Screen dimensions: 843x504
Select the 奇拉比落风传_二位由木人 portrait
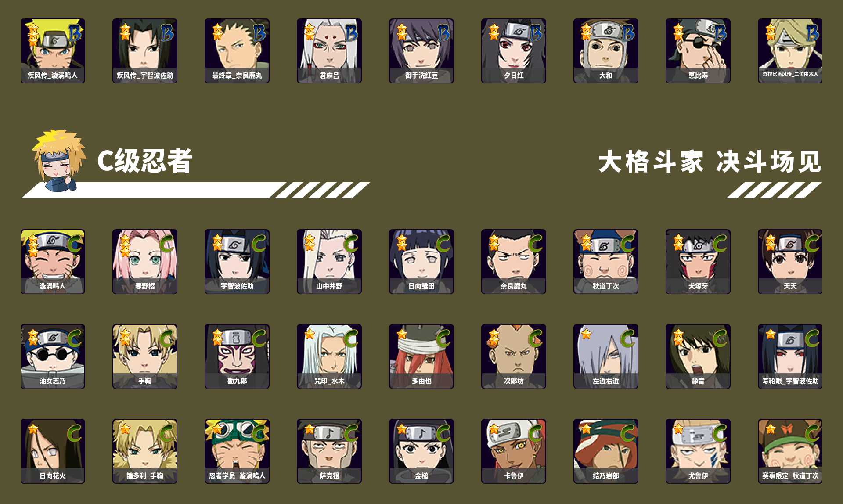790,51
